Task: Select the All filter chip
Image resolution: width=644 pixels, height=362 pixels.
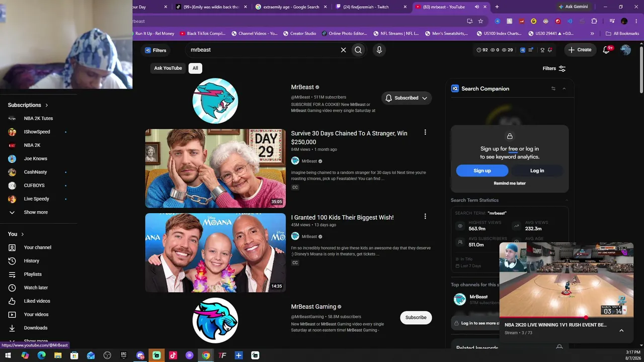Action: click(x=195, y=68)
